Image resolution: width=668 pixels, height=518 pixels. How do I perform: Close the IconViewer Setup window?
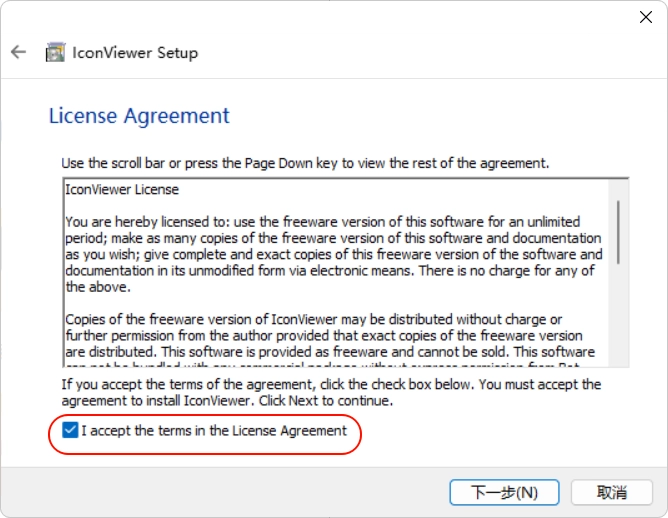point(646,17)
